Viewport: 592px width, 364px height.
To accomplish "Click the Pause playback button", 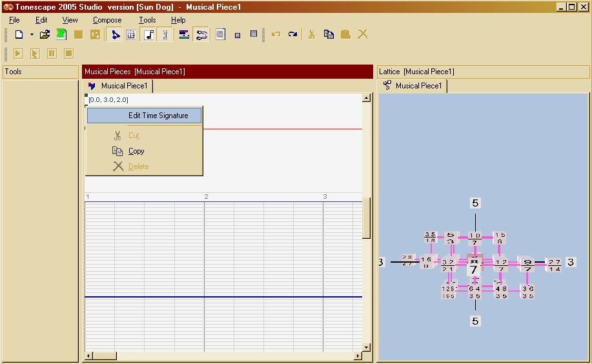I will coord(52,54).
